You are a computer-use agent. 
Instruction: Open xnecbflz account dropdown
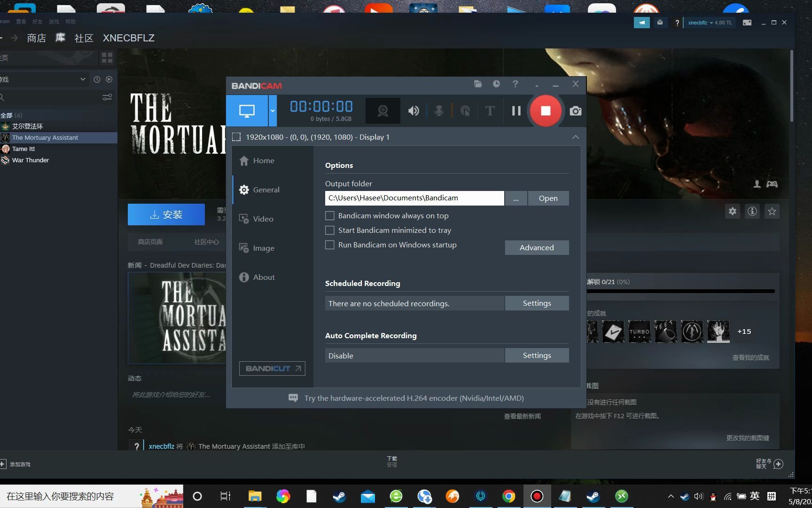pos(710,23)
